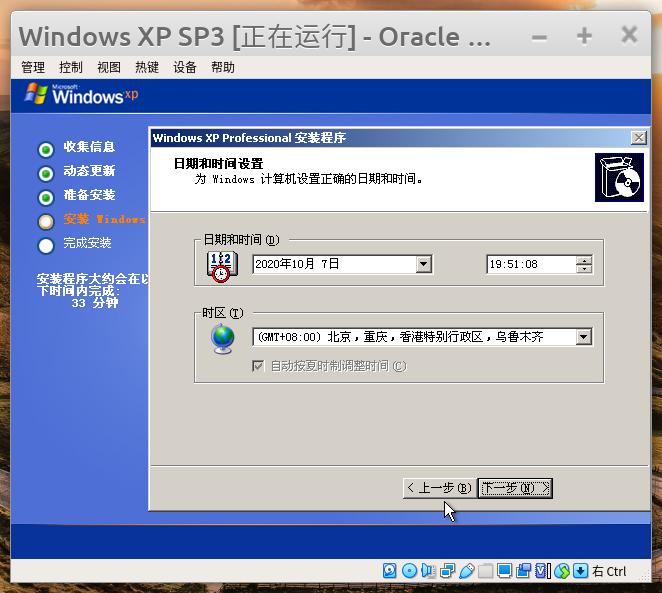The height and width of the screenshot is (593, 662).
Task: Click the hard disk activity status icon
Action: coord(389,571)
